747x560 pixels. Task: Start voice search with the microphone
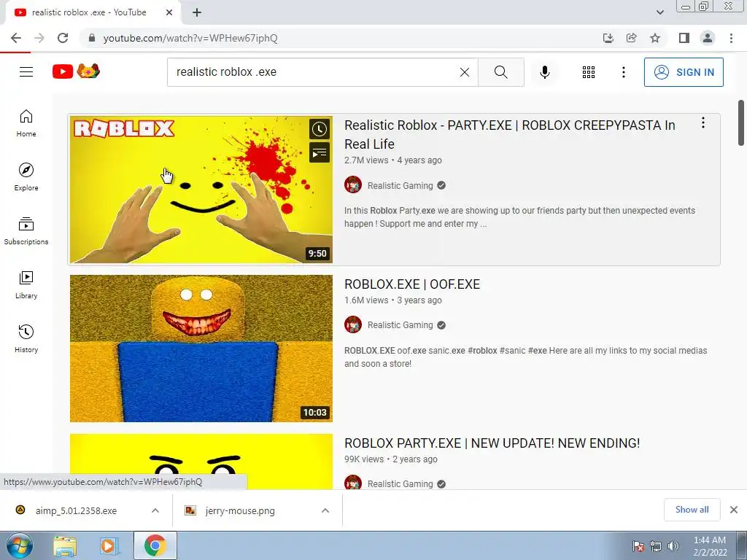pos(544,72)
